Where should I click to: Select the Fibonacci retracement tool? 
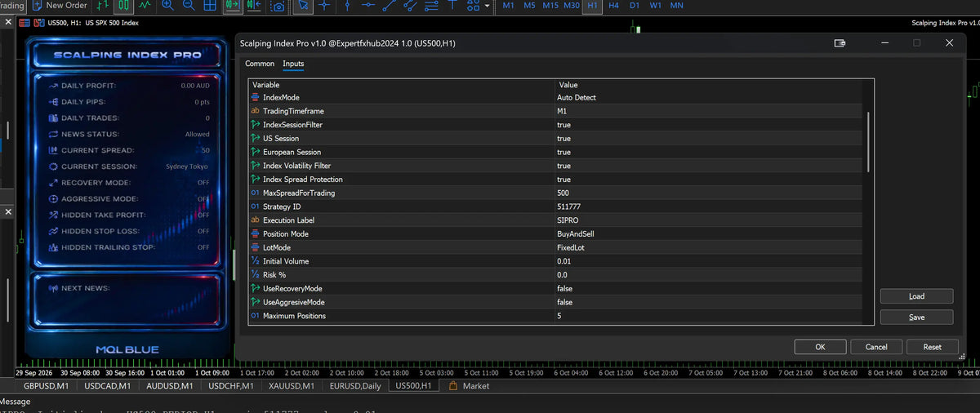click(431, 5)
